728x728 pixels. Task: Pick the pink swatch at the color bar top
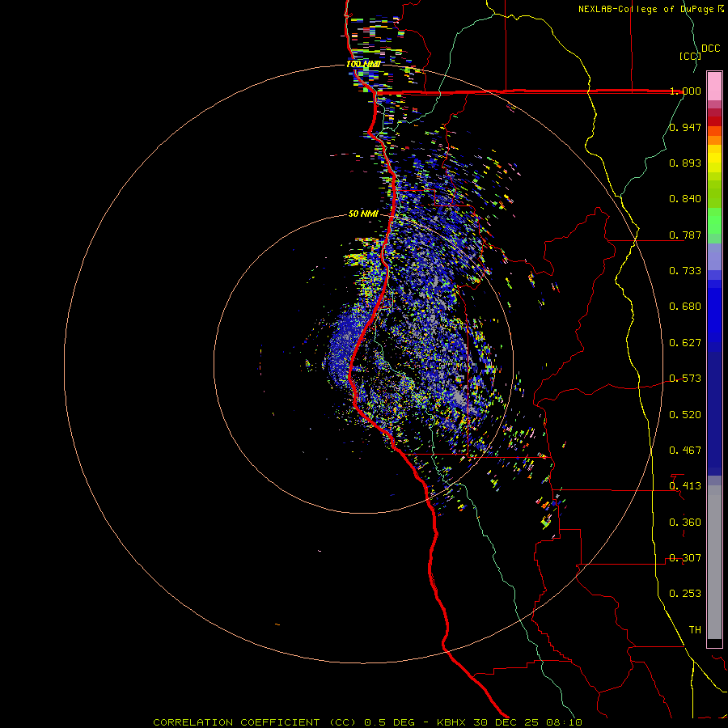[x=714, y=87]
